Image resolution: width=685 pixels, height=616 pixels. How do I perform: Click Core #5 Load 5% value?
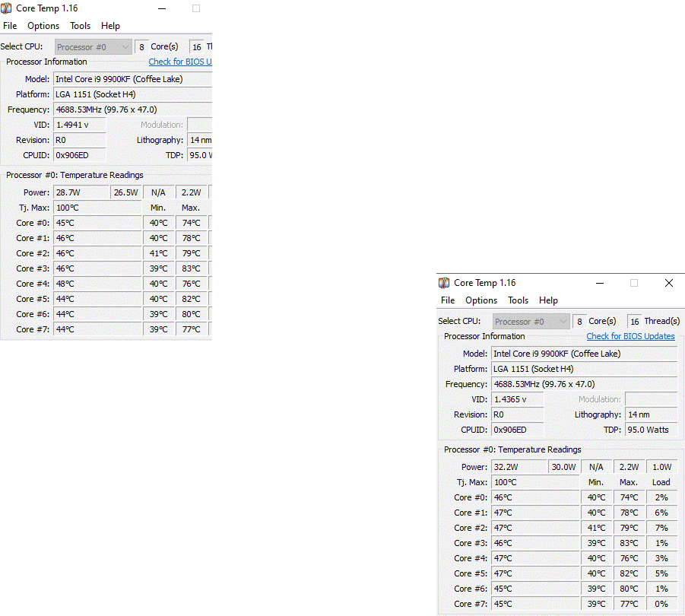click(x=662, y=573)
